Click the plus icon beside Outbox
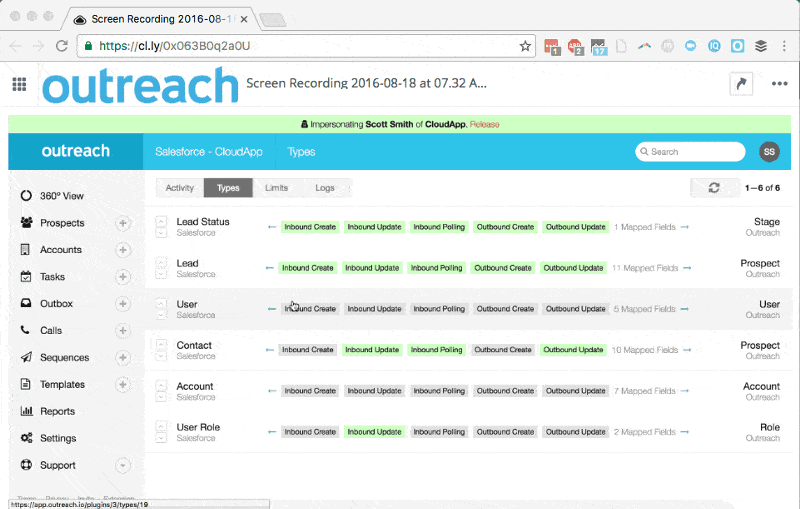Viewport: 800px width, 509px height. pos(122,304)
